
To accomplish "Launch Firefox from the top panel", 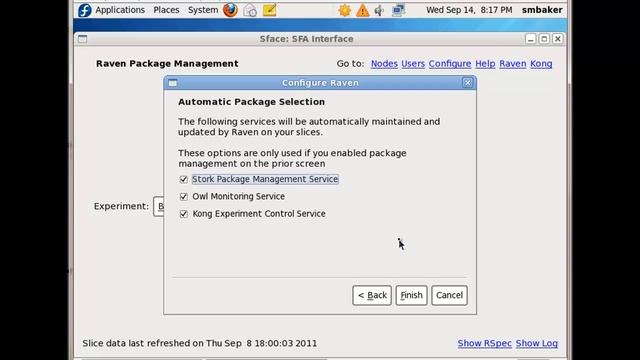I will (230, 10).
